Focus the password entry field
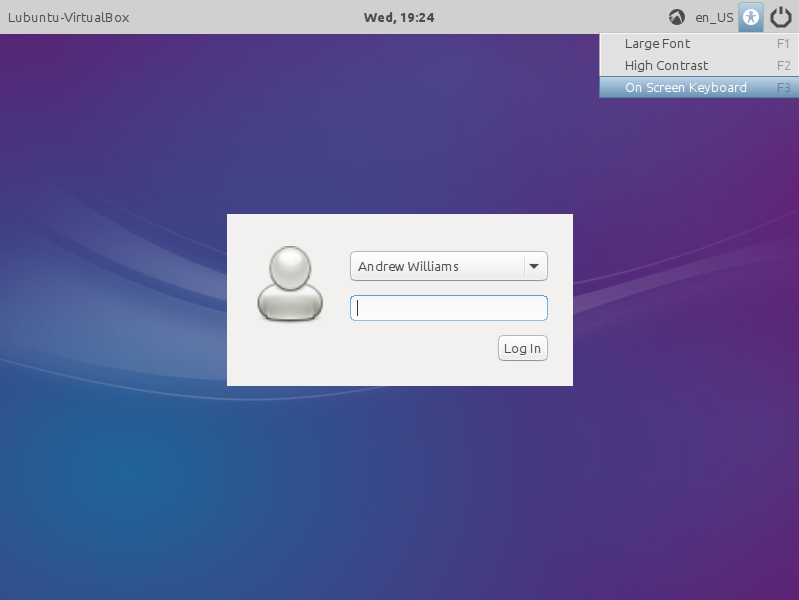Viewport: 799px width, 600px height. click(x=448, y=308)
